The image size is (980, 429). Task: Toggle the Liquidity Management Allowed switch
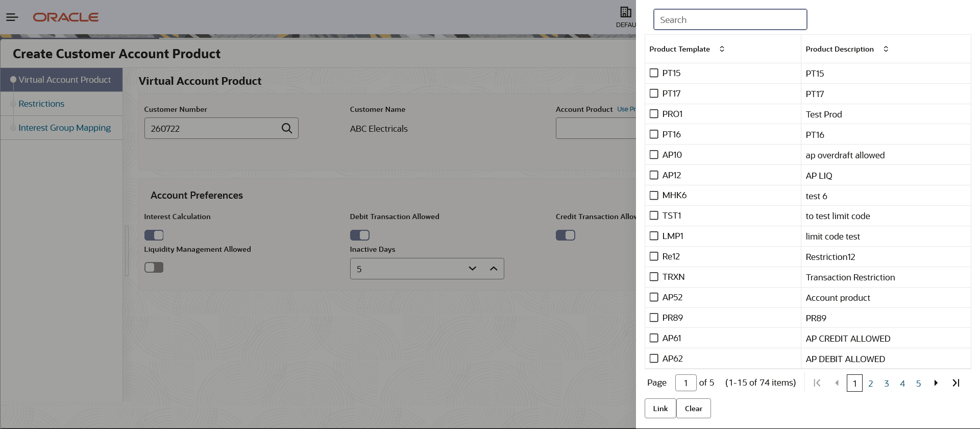[154, 268]
